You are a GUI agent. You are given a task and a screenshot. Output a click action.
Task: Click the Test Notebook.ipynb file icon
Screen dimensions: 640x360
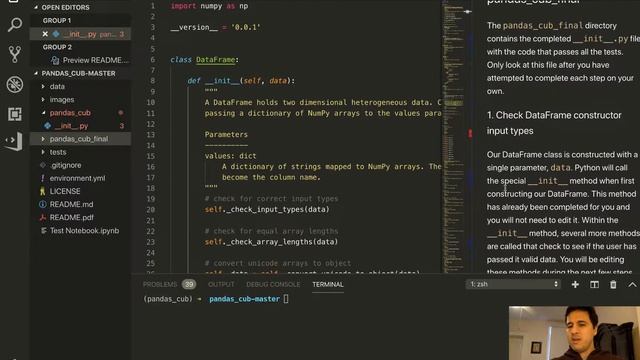point(44,231)
